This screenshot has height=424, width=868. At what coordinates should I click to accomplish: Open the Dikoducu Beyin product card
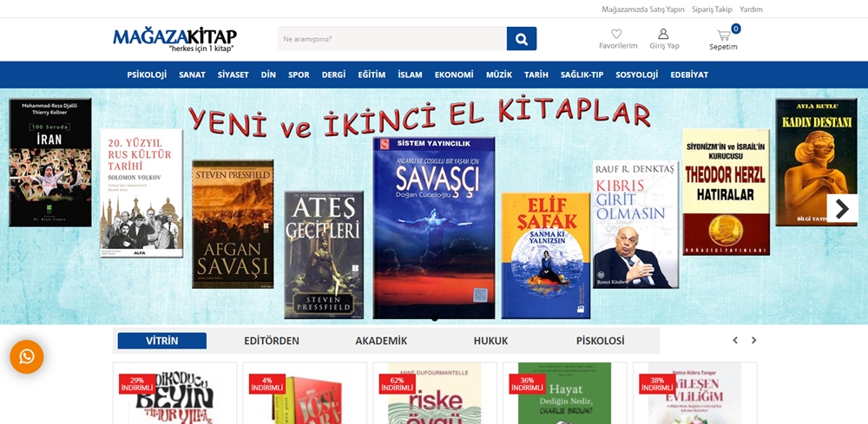(175, 393)
